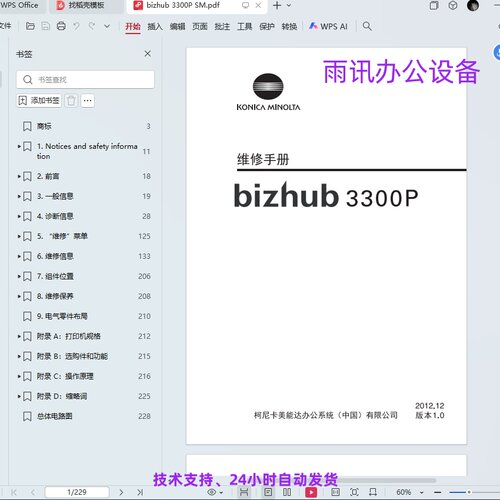Go to previous page
Screen dimensions: 500x500
[x=32, y=492]
